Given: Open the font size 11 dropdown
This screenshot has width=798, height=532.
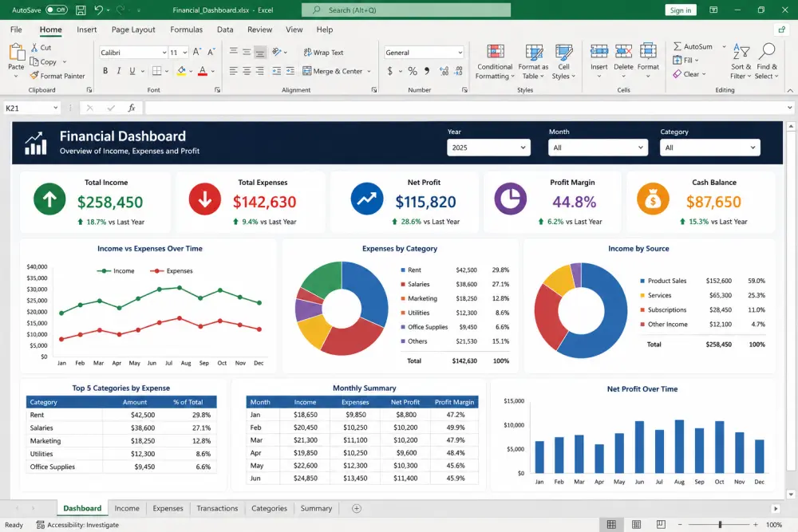Looking at the screenshot, I should [x=185, y=53].
